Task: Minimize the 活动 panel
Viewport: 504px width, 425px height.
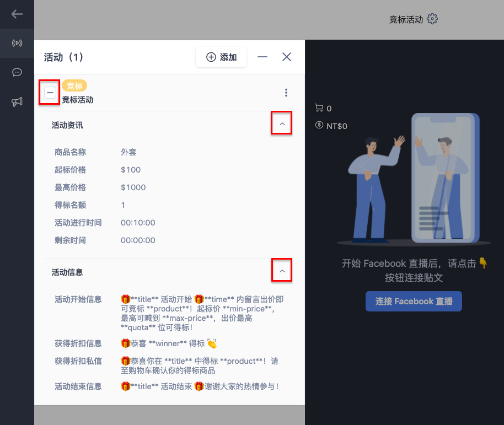Action: pyautogui.click(x=262, y=57)
